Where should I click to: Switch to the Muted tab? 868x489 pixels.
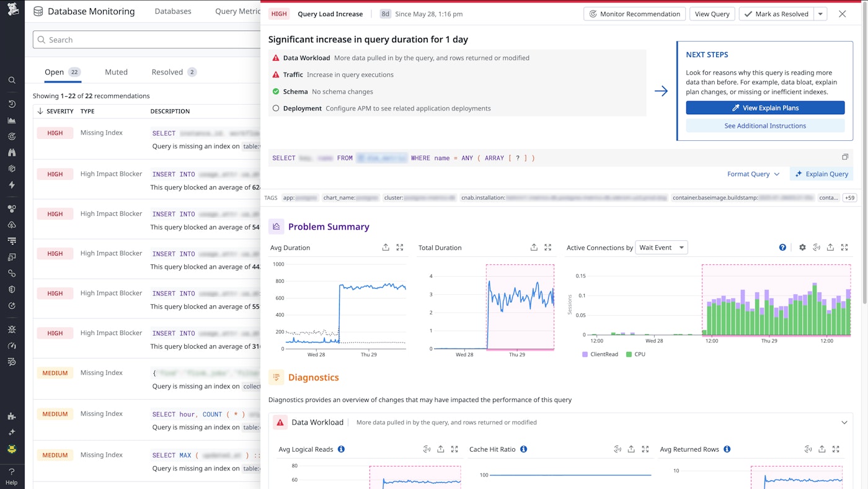[116, 72]
